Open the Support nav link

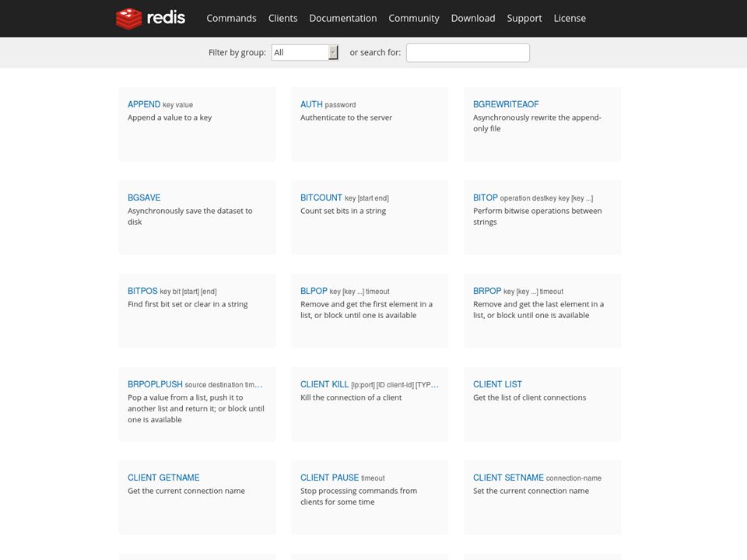tap(524, 18)
